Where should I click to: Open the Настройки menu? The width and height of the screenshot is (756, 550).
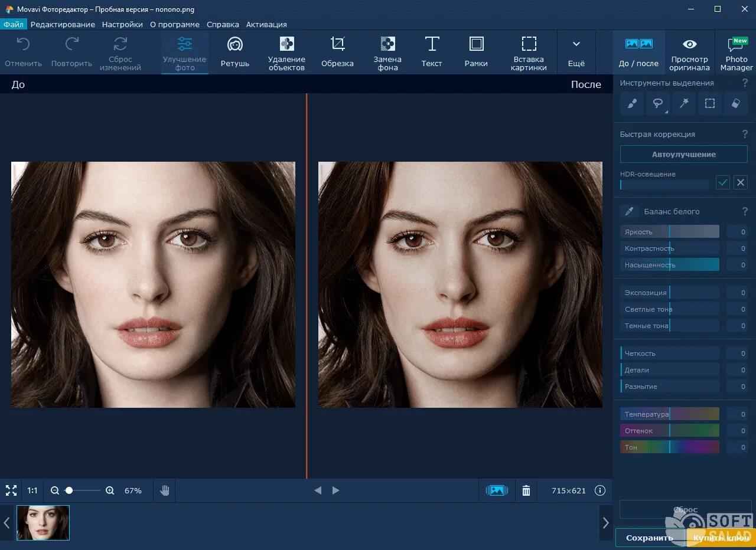click(122, 24)
